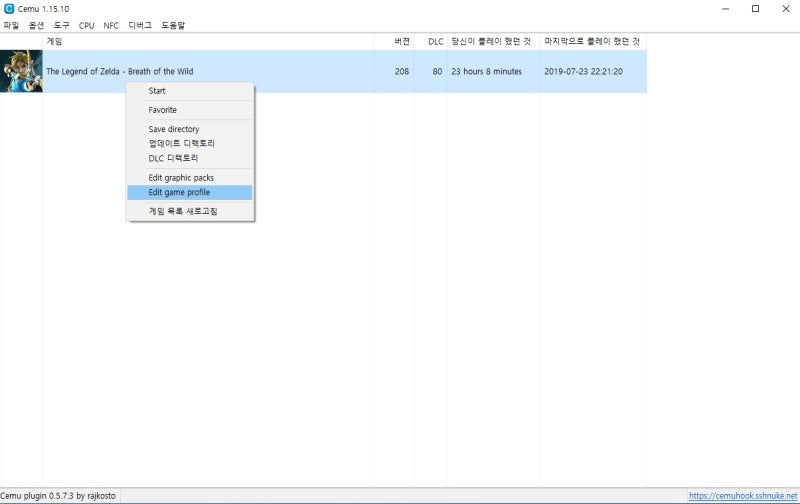Sort by the 버전 column header
Viewport: 800px width, 504px height.
pyautogui.click(x=394, y=41)
